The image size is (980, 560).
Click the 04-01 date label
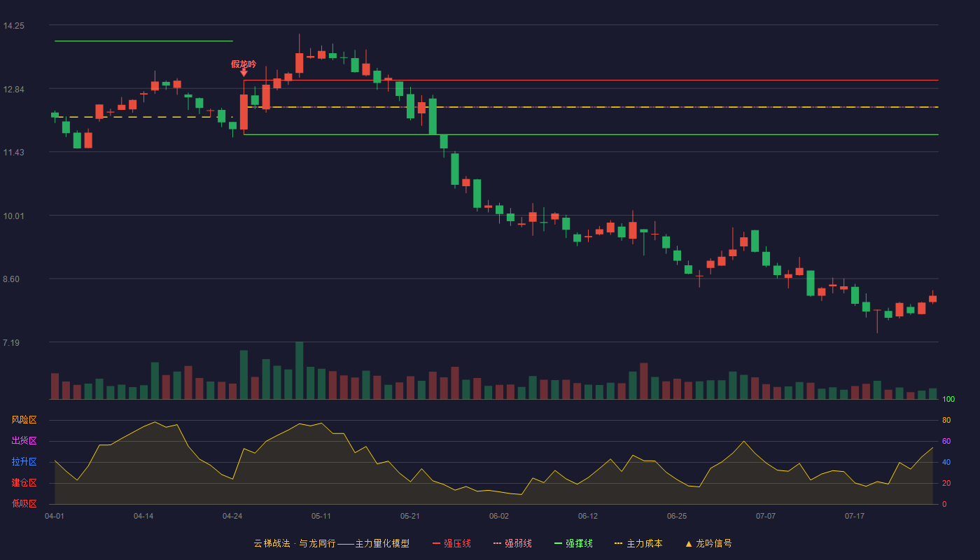(x=55, y=516)
